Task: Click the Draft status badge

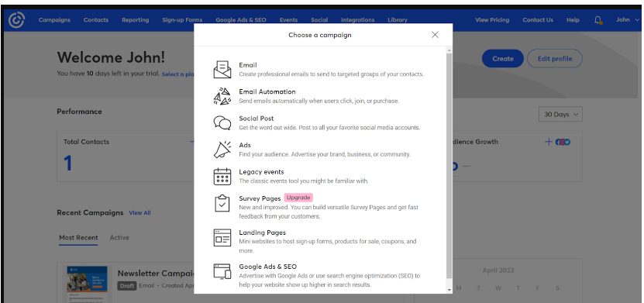Action: coord(127,286)
